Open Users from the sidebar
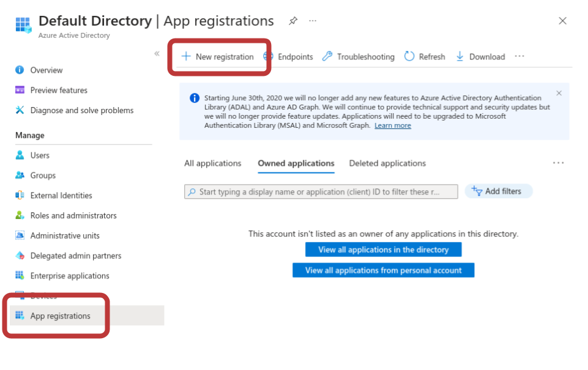Viewport: 588px width, 370px height. [42, 155]
